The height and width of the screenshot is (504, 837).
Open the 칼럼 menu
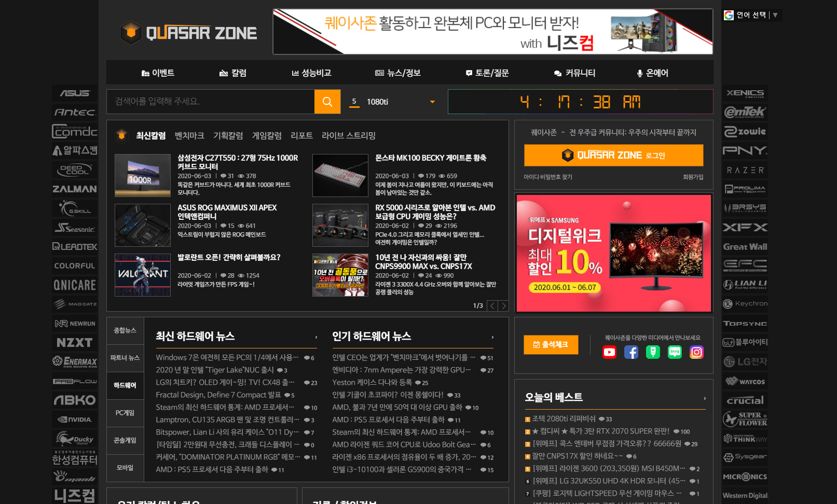pyautogui.click(x=233, y=73)
